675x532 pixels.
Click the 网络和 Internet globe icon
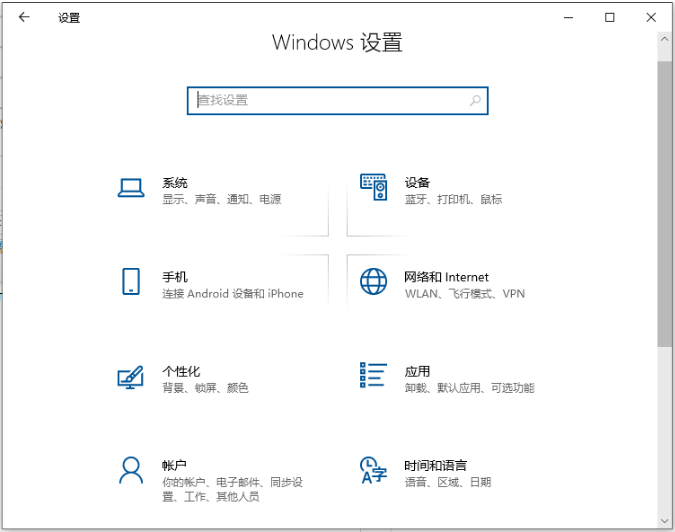pyautogui.click(x=373, y=282)
